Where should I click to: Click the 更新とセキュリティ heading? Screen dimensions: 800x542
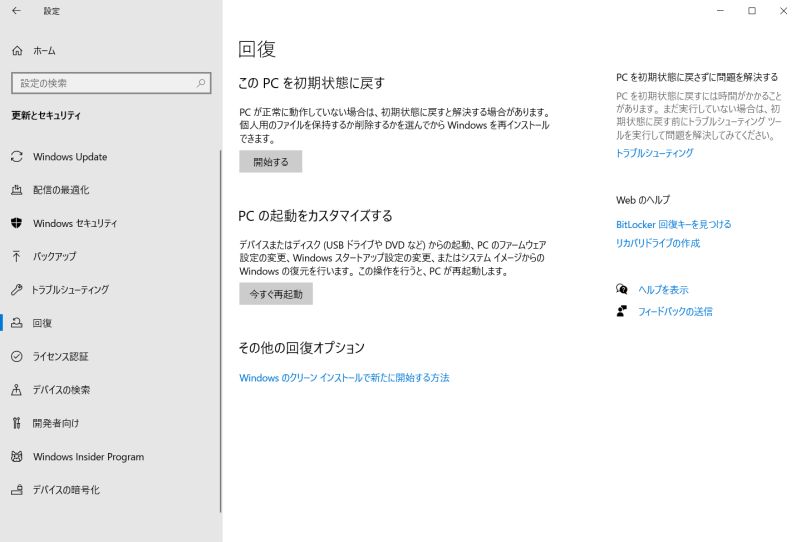[x=46, y=115]
